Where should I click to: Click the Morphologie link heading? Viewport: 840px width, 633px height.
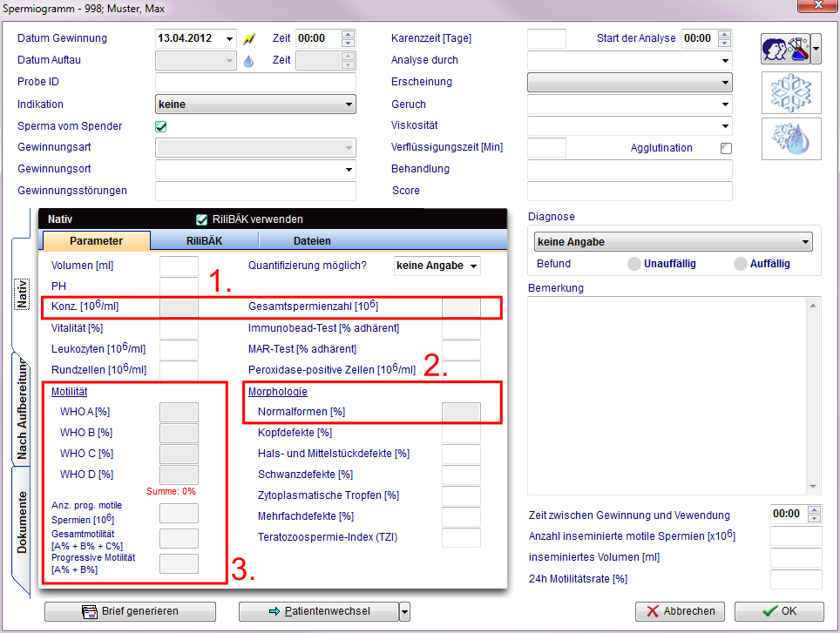tap(277, 392)
